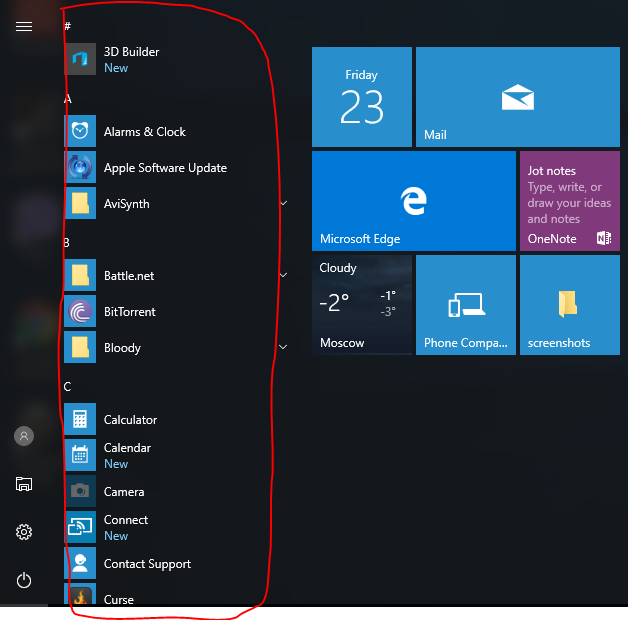Click the AviSynth folder icon
This screenshot has height=620, width=628.
click(x=80, y=203)
